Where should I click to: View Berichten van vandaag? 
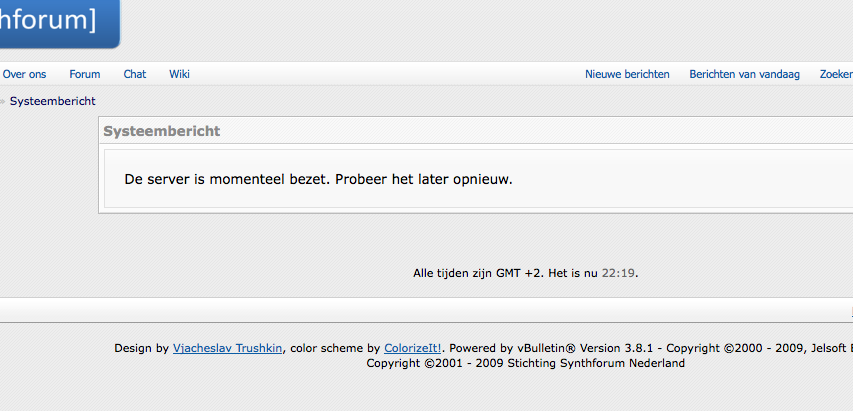point(745,74)
